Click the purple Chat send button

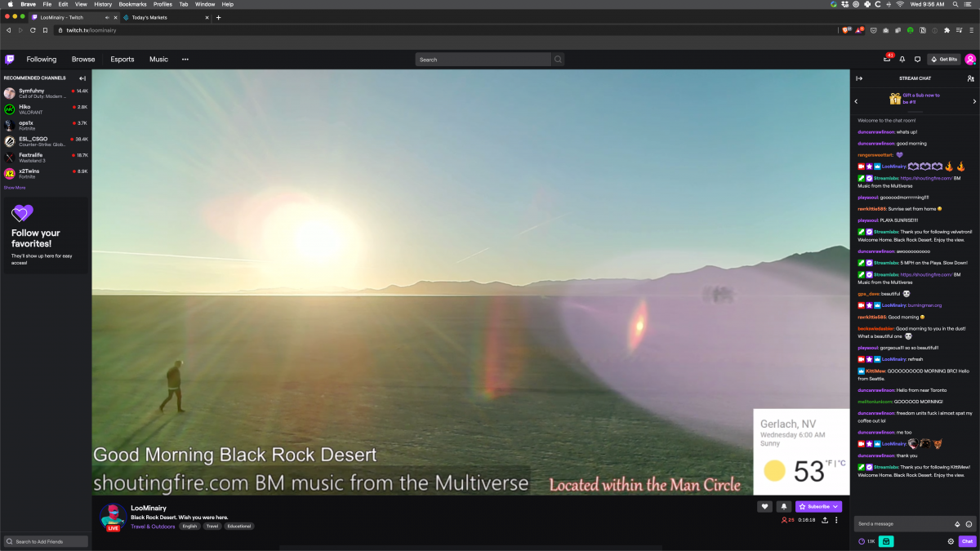point(967,541)
